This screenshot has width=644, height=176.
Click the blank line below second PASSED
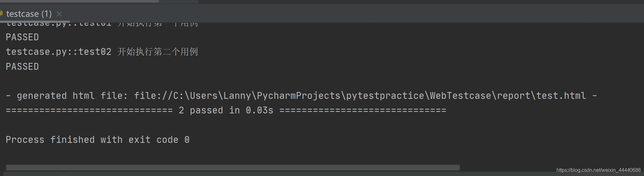pyautogui.click(x=322, y=81)
